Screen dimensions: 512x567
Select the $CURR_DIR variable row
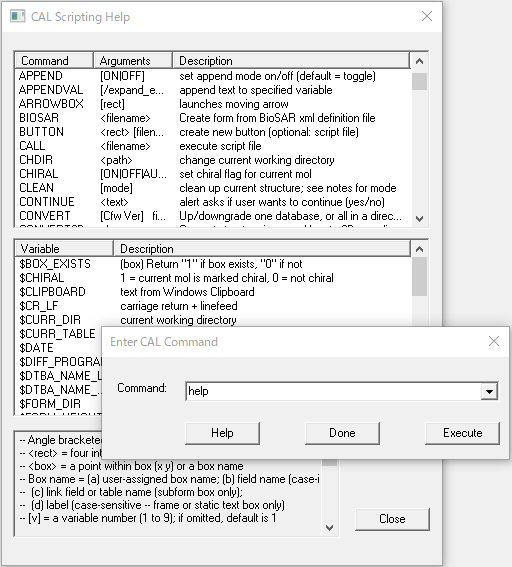click(213, 320)
